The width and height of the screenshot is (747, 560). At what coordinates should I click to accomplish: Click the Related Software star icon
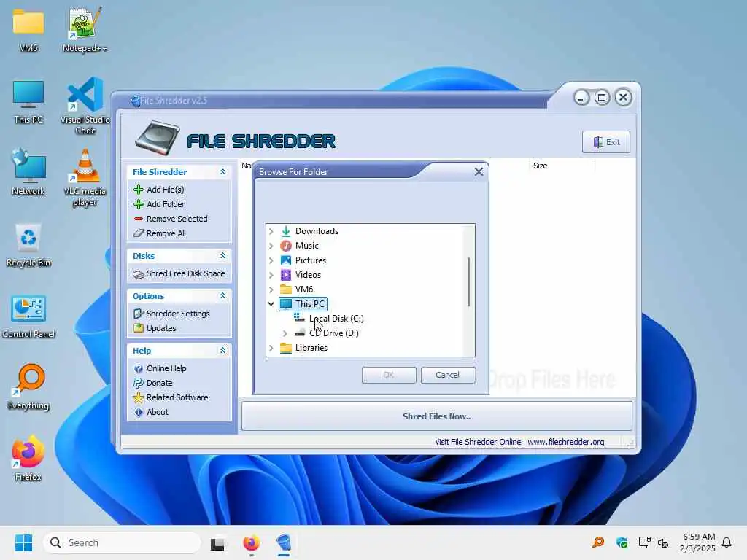[139, 397]
